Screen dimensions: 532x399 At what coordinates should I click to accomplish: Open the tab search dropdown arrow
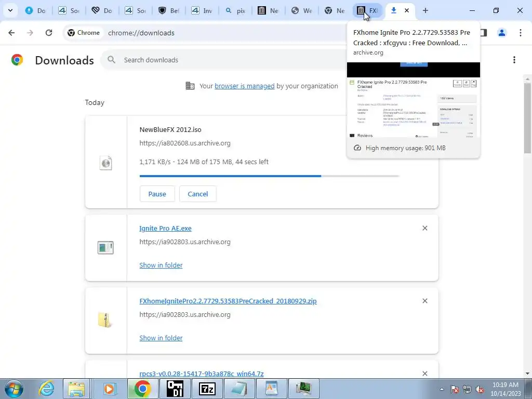pos(10,10)
